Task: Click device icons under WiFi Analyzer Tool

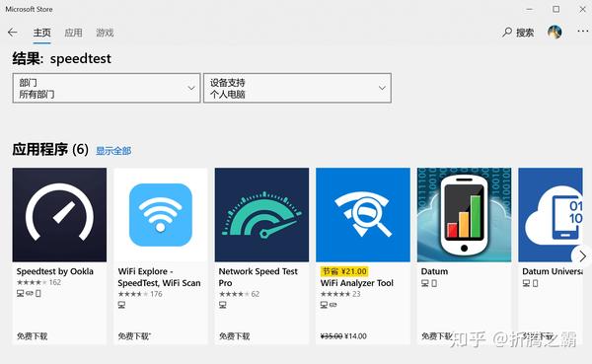Action: [x=329, y=305]
